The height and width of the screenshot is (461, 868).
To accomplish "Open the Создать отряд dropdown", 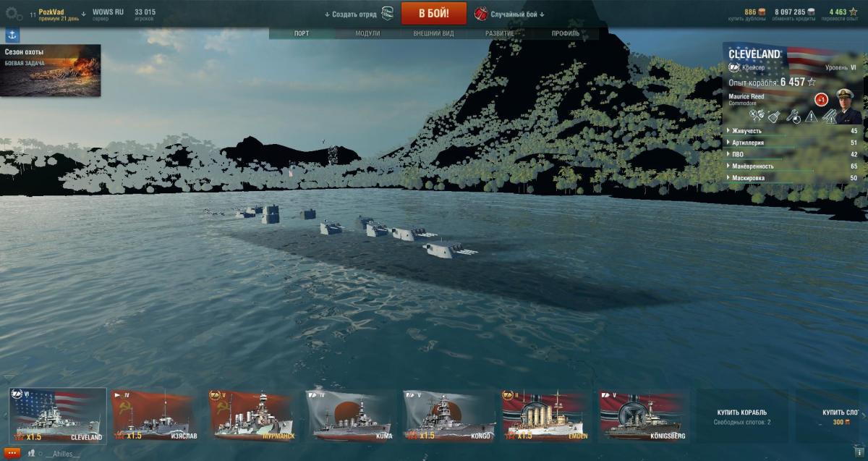I will [x=351, y=14].
